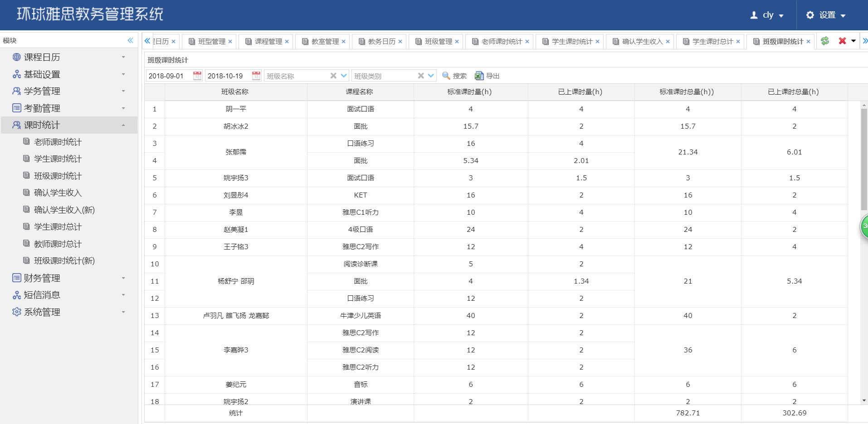Open 教师课时总计 in the sidebar

pos(58,244)
